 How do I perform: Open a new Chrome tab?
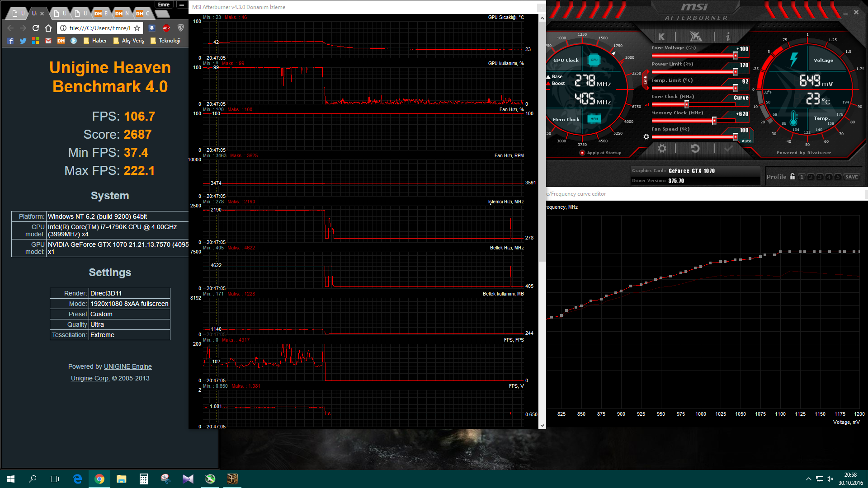coord(162,14)
